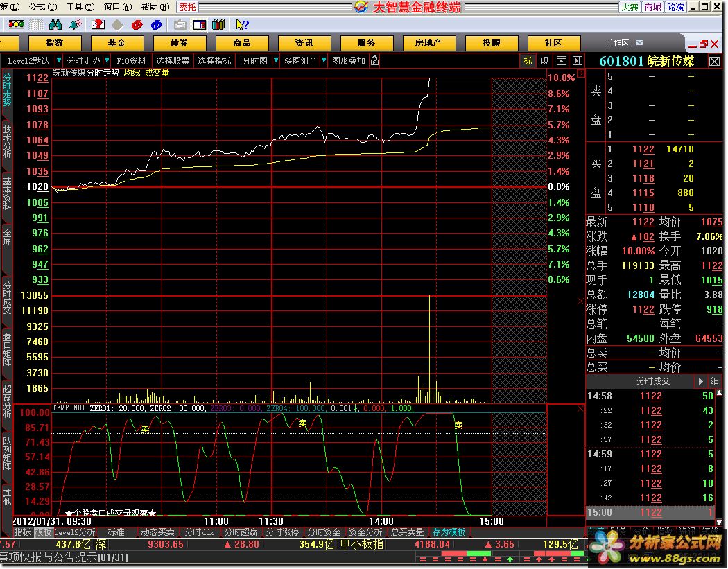Open the 指数 yellow tab
The image size is (728, 569).
(55, 43)
